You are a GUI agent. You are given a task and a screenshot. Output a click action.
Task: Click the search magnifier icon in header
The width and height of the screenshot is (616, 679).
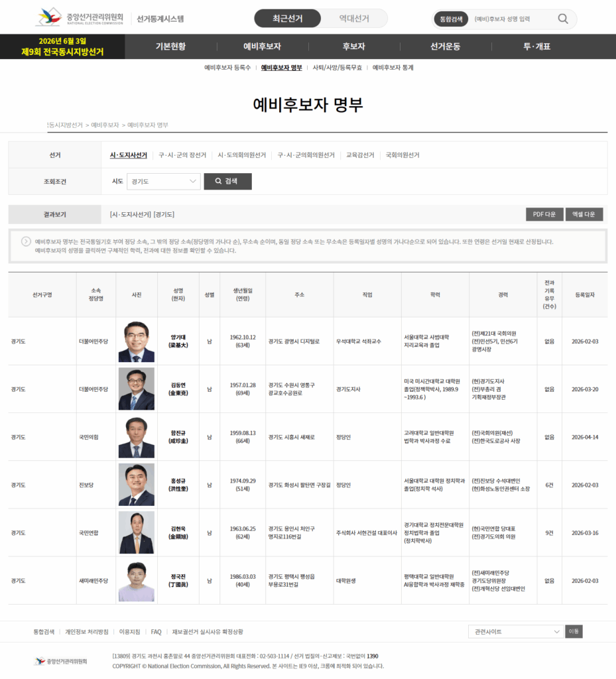(563, 19)
